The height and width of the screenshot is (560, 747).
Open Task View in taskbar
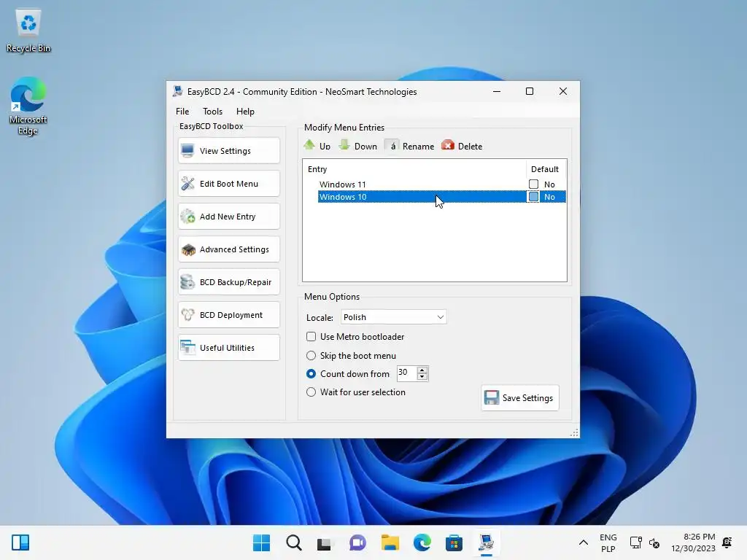pos(325,542)
